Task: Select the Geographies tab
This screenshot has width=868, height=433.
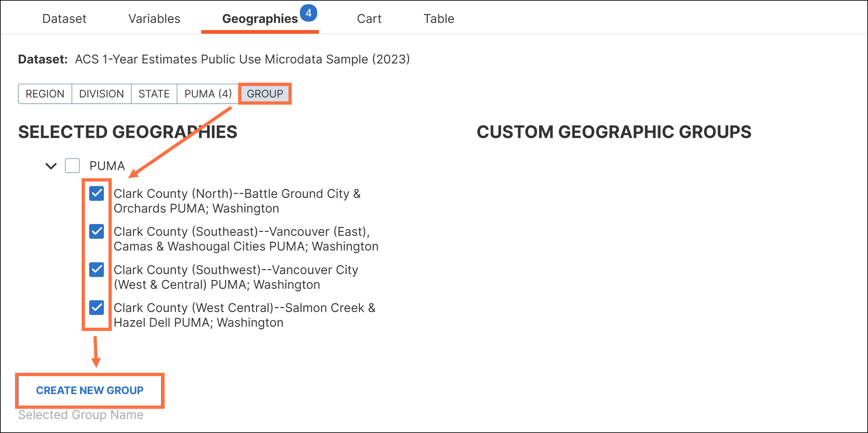Action: 260,19
